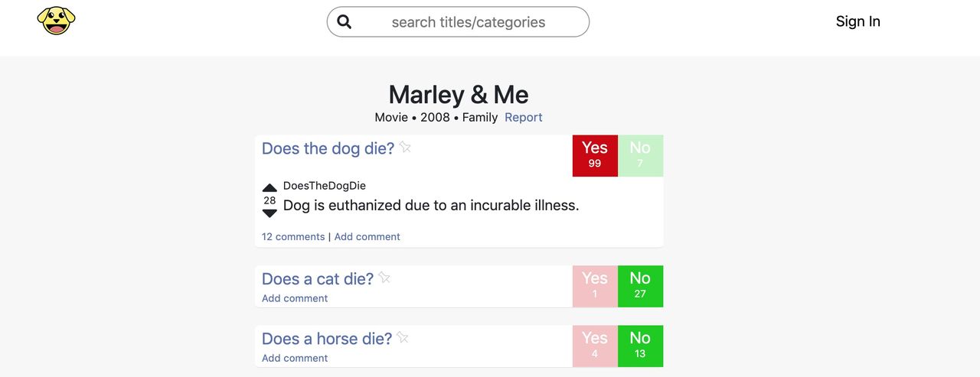Open the Sign In page
Viewport: 980px width, 377px height.
pyautogui.click(x=857, y=21)
